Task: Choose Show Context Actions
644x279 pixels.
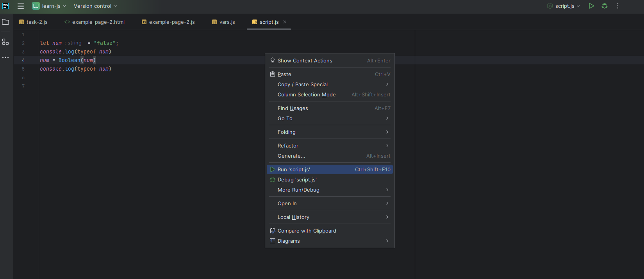Action: 330,60
